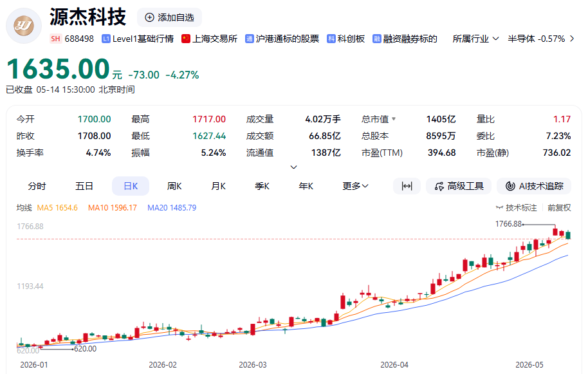Click the 均线 moving average label

(24, 207)
